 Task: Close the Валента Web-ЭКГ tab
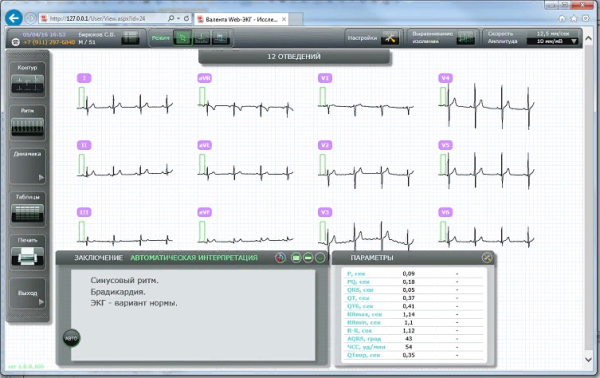[x=284, y=19]
